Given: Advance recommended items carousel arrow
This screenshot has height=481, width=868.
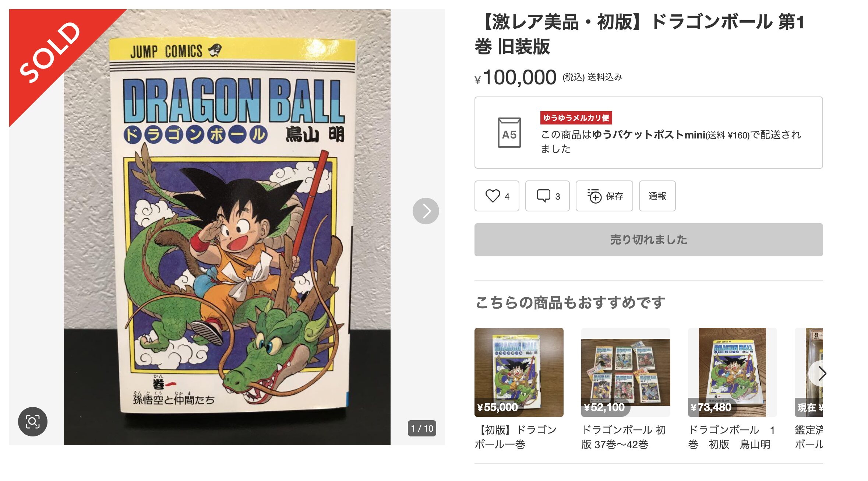Looking at the screenshot, I should (819, 373).
